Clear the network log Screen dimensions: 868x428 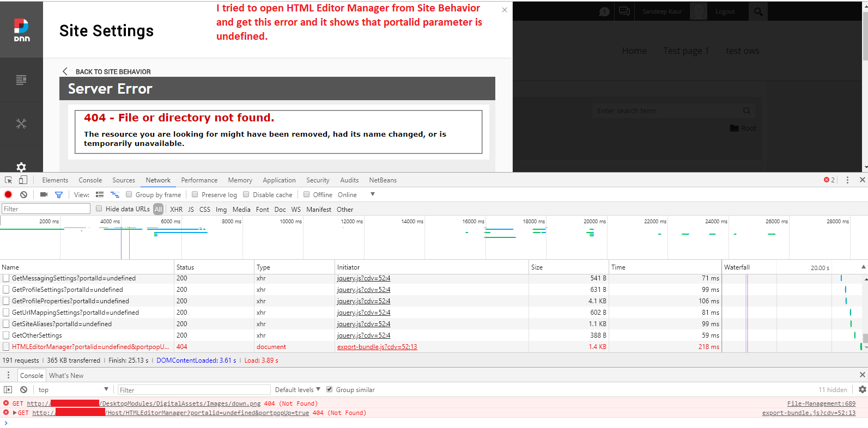(x=23, y=194)
